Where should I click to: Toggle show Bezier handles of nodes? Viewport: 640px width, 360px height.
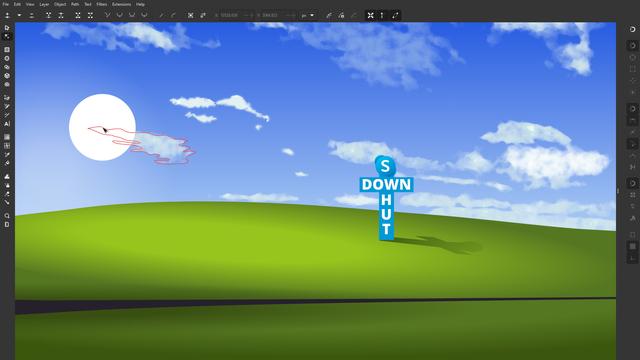[x=382, y=16]
